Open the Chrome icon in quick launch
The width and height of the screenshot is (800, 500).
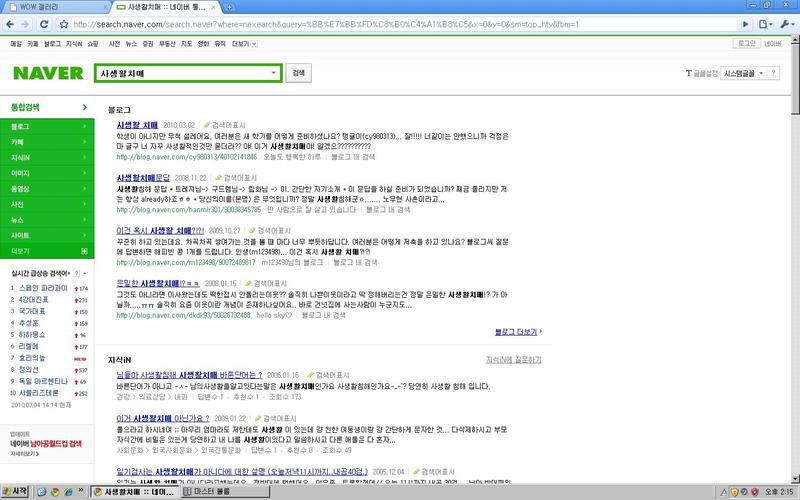point(55,492)
